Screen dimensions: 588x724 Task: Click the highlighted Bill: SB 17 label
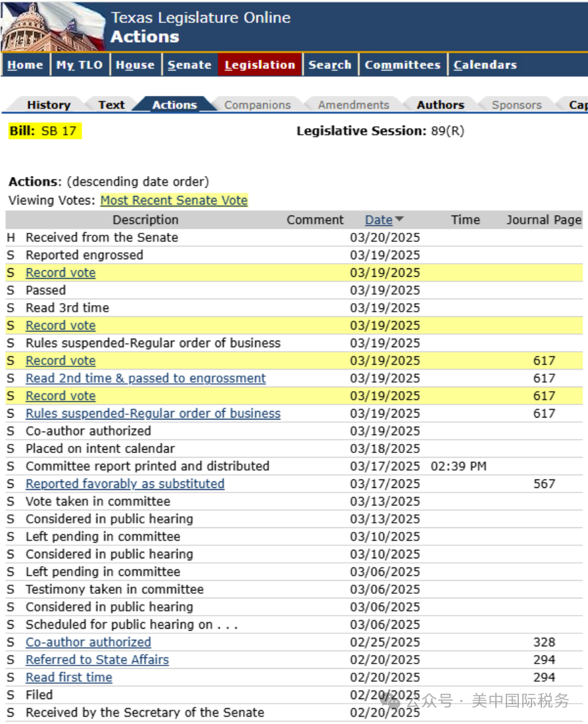44,131
